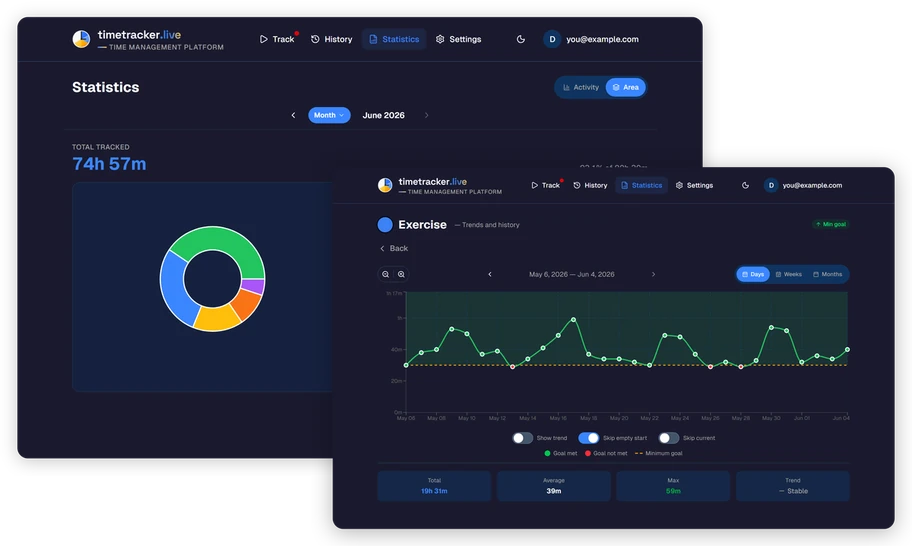912x546 pixels.
Task: Click the Statistics document icon in the back window
Action: coord(373,39)
